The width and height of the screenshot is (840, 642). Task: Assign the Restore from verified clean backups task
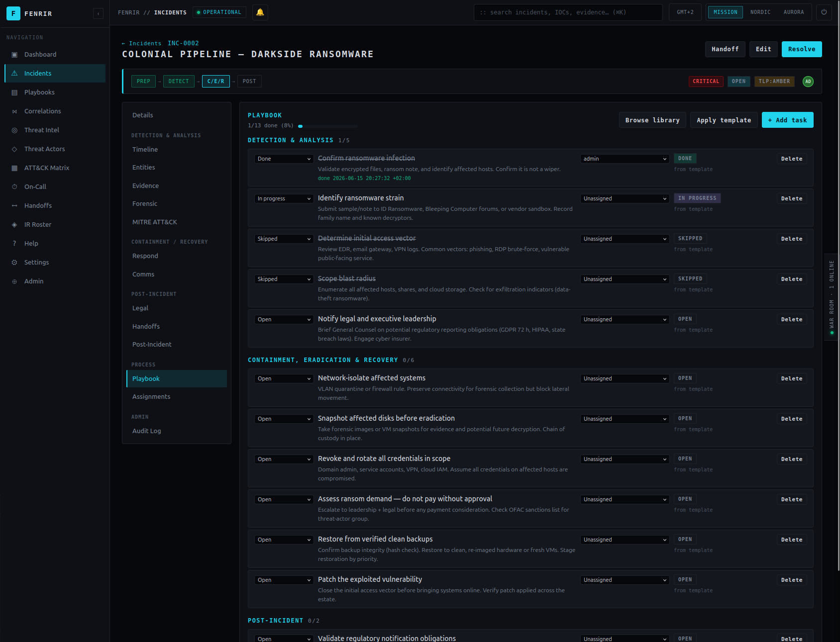click(x=625, y=540)
